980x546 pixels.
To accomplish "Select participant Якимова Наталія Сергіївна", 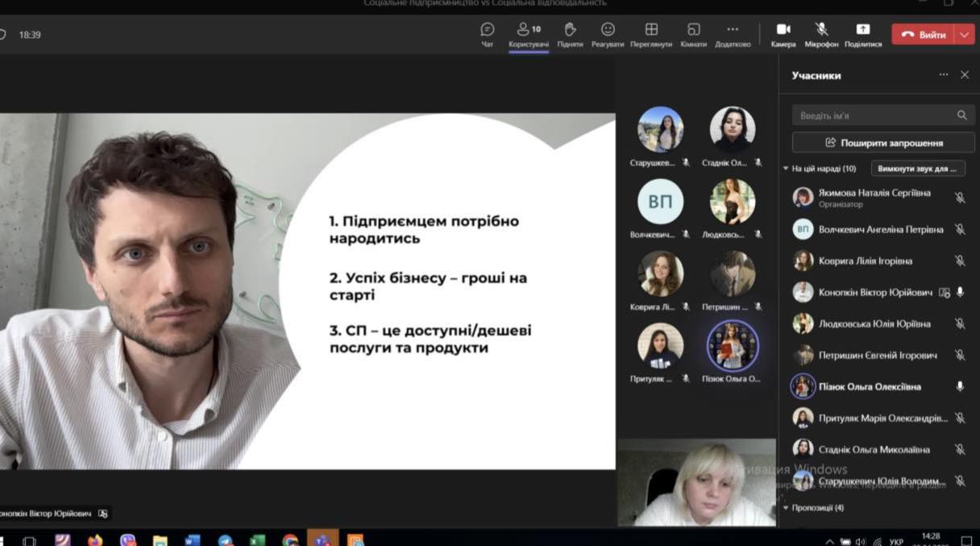I will click(x=874, y=193).
